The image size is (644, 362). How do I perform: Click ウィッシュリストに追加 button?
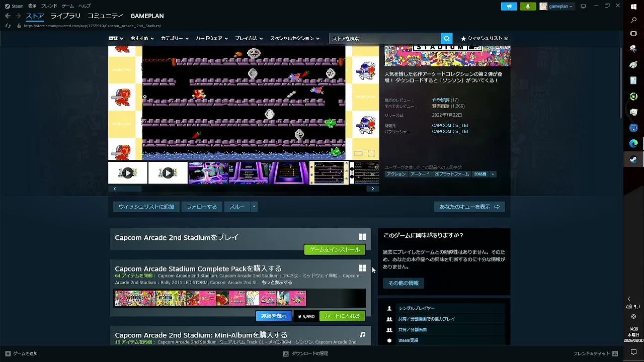point(146,207)
